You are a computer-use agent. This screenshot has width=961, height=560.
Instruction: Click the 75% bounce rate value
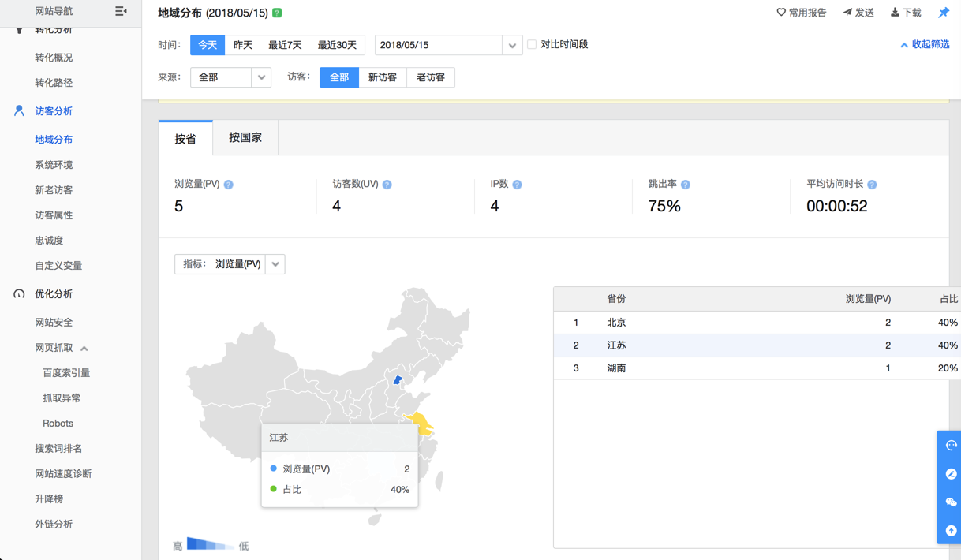tap(664, 207)
